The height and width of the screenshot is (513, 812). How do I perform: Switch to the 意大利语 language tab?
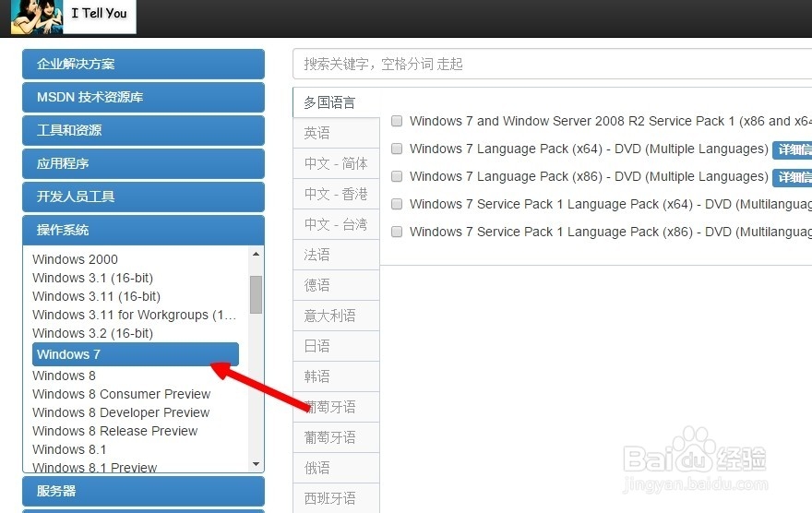[x=336, y=316]
